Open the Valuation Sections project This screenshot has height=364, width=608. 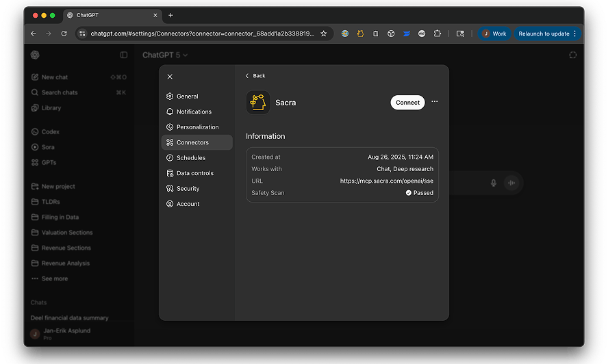79,233
